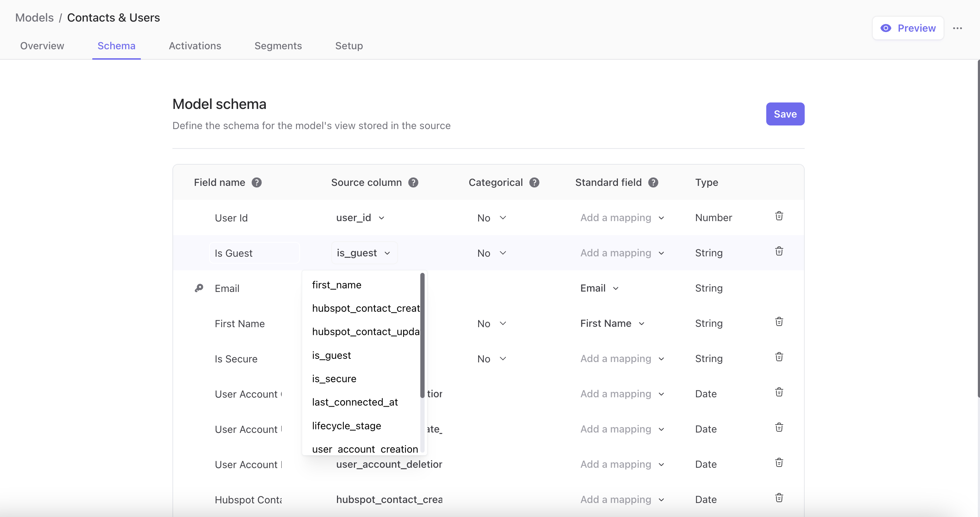Image resolution: width=980 pixels, height=517 pixels.
Task: Select hubspot_contact_upda option in the list
Action: click(361, 331)
